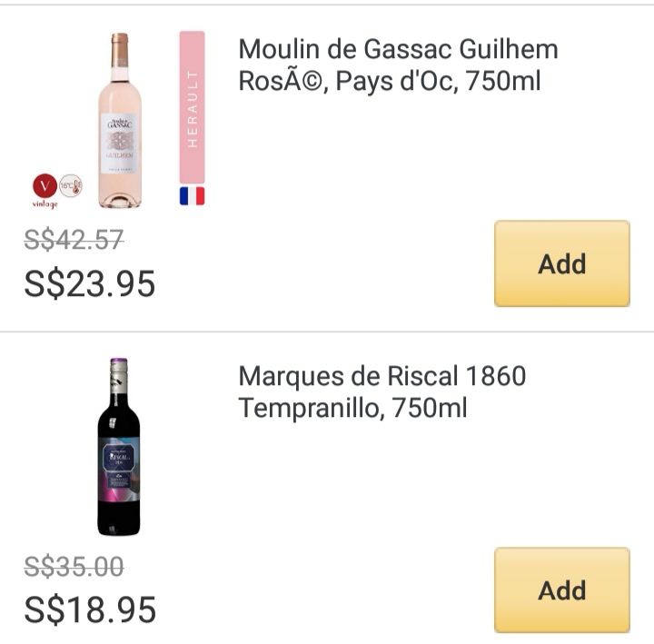Tap the 16°C serving temperature icon

pos(70,185)
